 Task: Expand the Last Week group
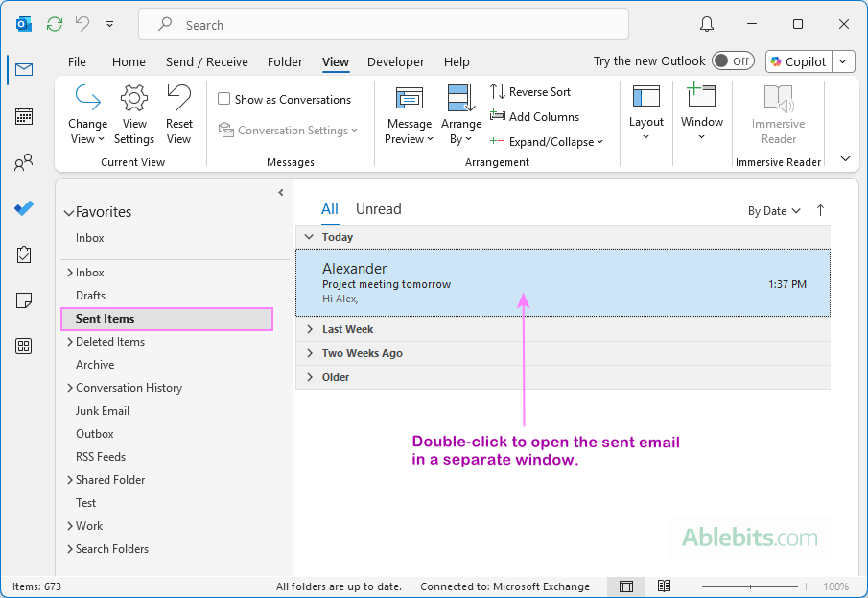[310, 329]
